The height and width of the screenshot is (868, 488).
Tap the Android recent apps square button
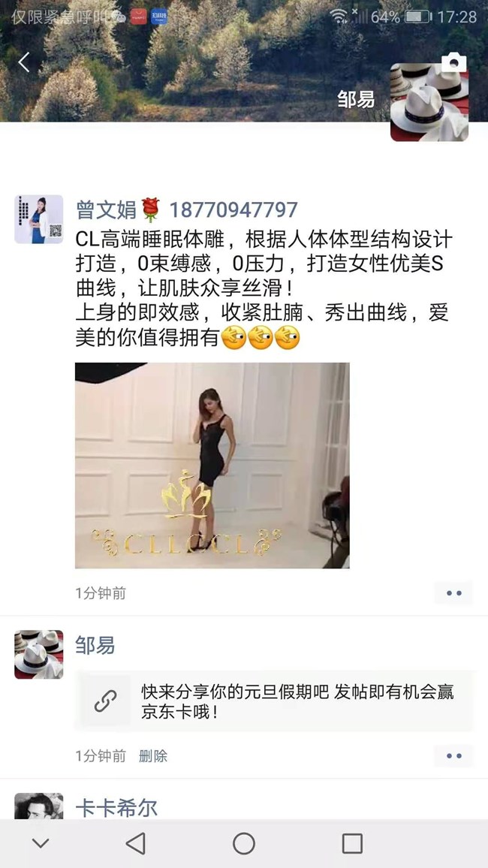352,843
